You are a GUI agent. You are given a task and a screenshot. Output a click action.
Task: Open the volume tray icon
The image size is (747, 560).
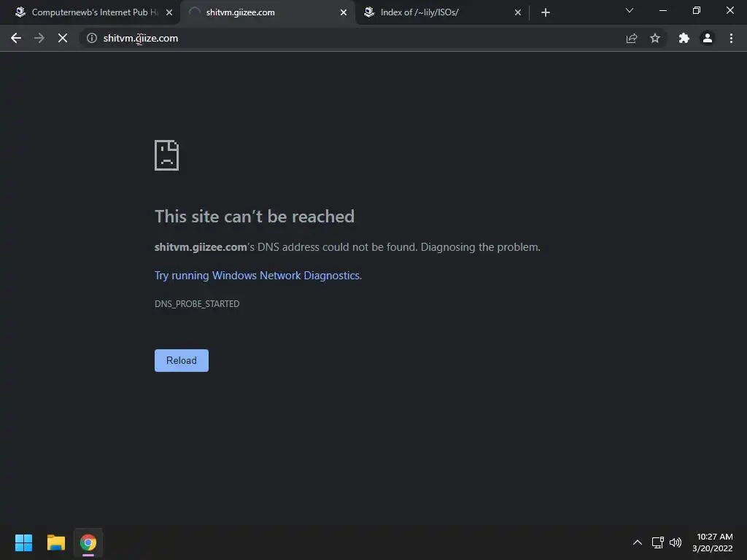click(x=676, y=542)
